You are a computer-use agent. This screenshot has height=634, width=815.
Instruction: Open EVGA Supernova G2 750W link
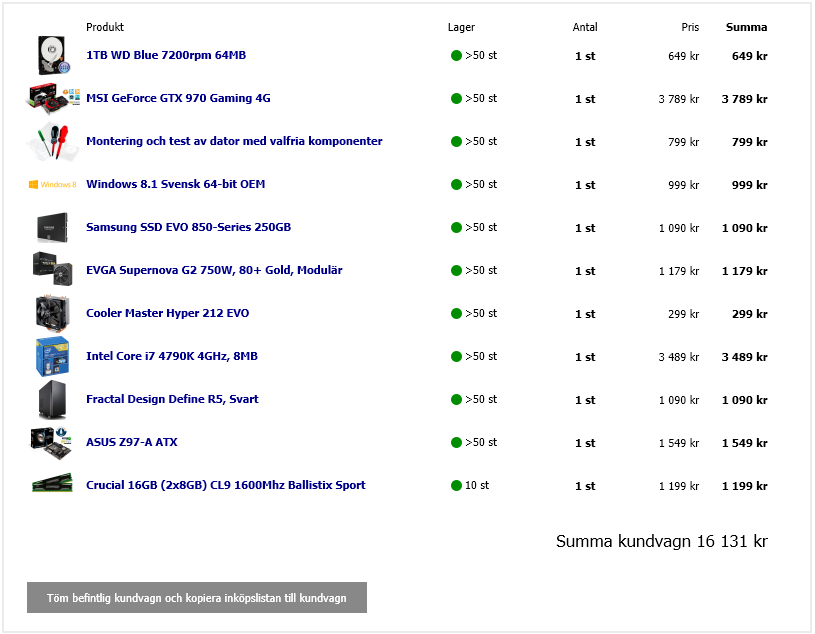click(214, 270)
